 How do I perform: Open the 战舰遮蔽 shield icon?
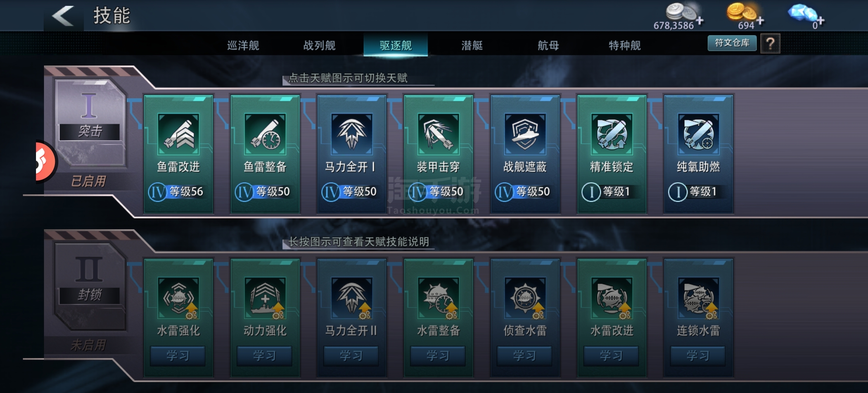click(525, 134)
